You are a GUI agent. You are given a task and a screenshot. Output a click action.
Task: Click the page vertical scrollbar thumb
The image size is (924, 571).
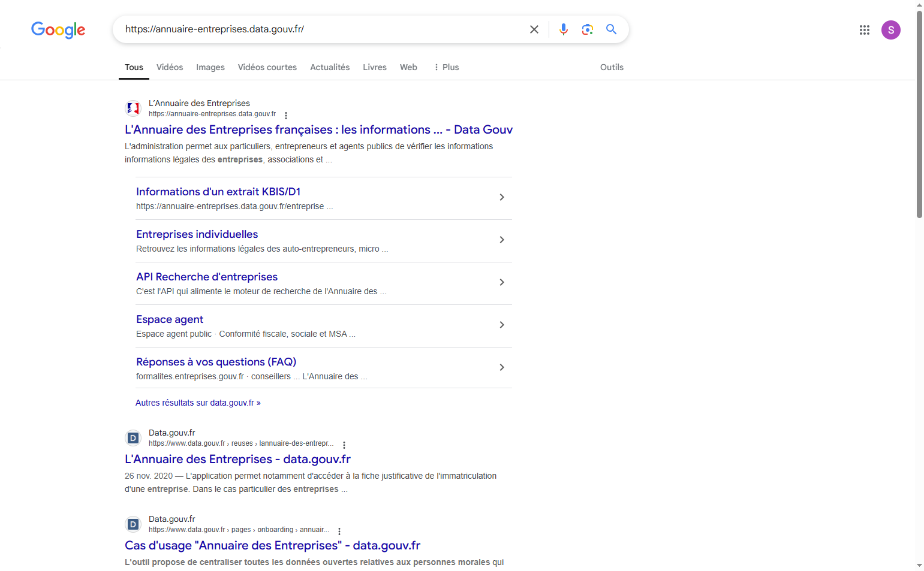tap(919, 114)
